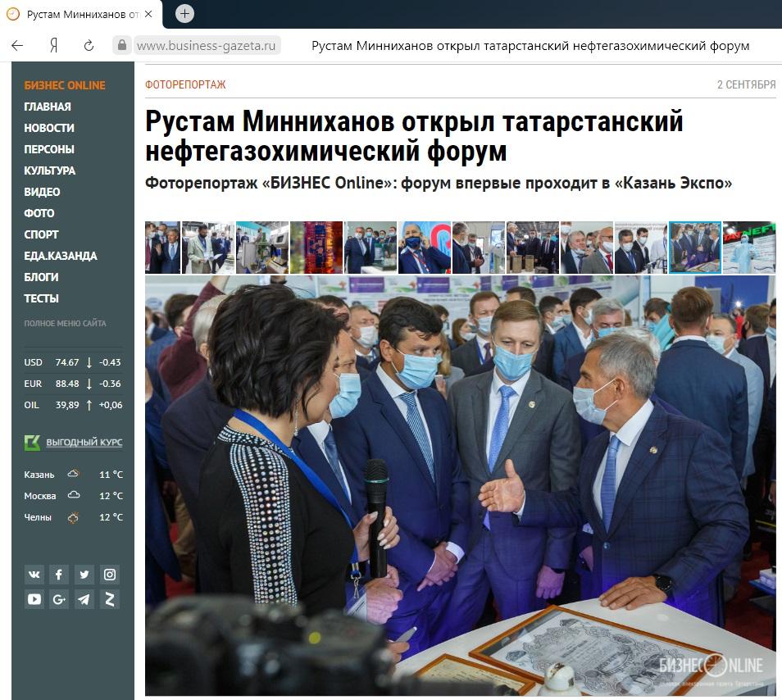The width and height of the screenshot is (782, 700).
Task: Open the Telegram channel icon
Action: click(84, 599)
